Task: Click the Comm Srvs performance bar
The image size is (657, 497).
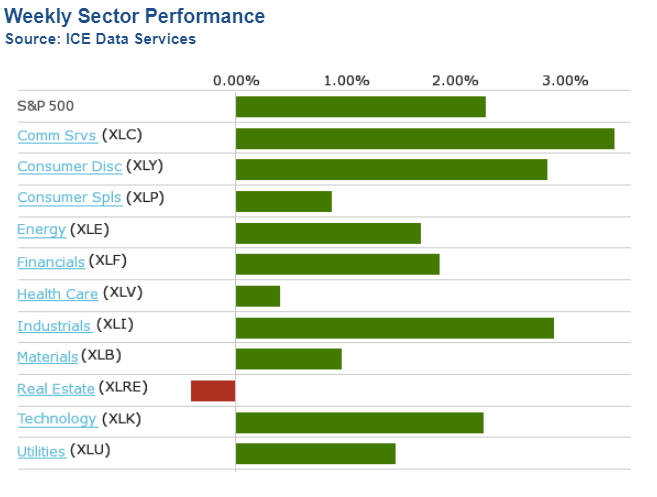Action: pos(424,138)
